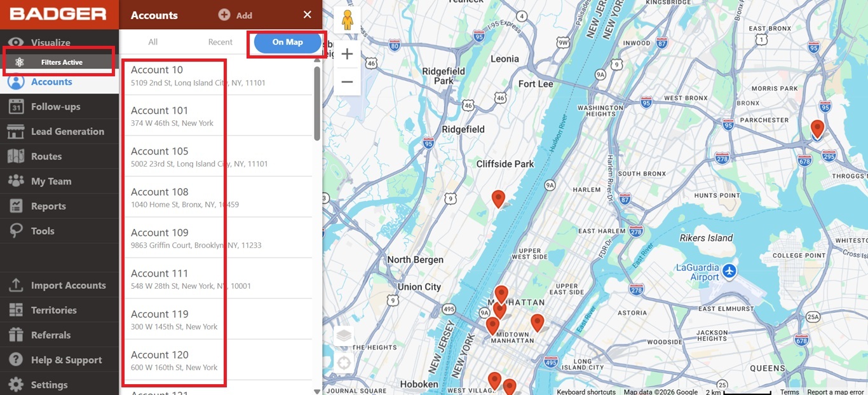Click address 374 W 46th St, New York

[172, 123]
